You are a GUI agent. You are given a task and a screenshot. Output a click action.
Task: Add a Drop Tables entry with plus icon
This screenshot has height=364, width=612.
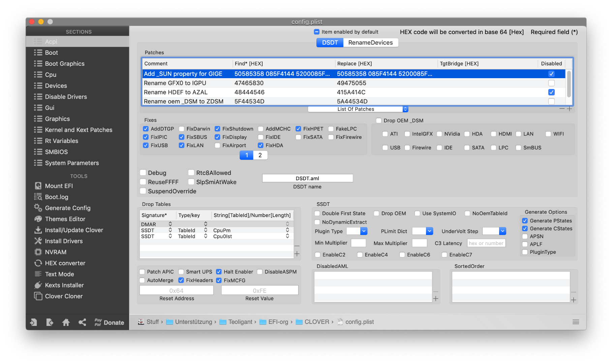tap(297, 254)
